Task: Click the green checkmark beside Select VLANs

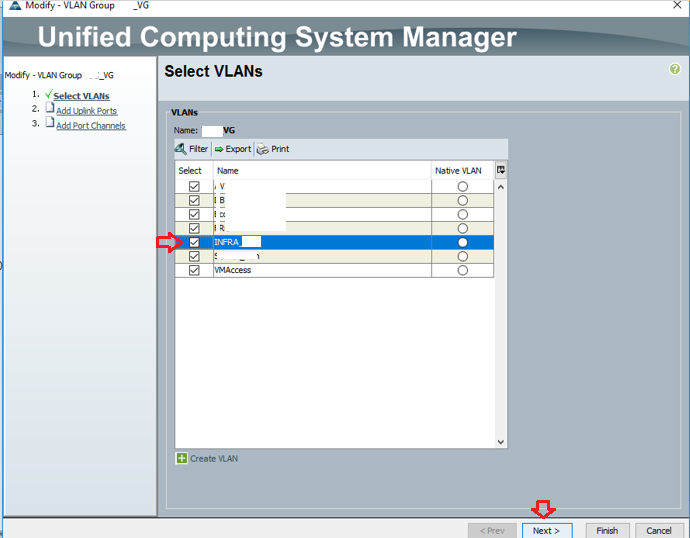Action: (48, 94)
